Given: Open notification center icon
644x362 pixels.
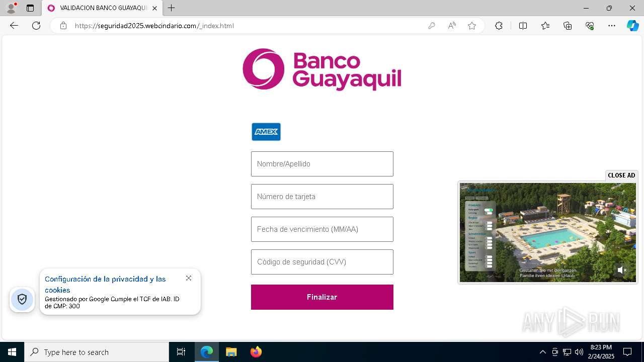Looking at the screenshot, I should tap(627, 352).
